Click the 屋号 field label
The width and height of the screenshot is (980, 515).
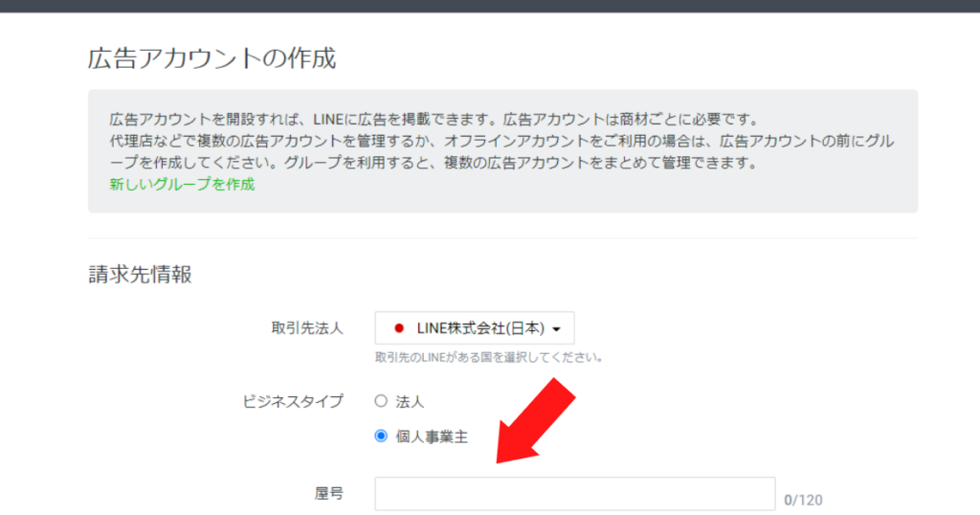pyautogui.click(x=329, y=494)
